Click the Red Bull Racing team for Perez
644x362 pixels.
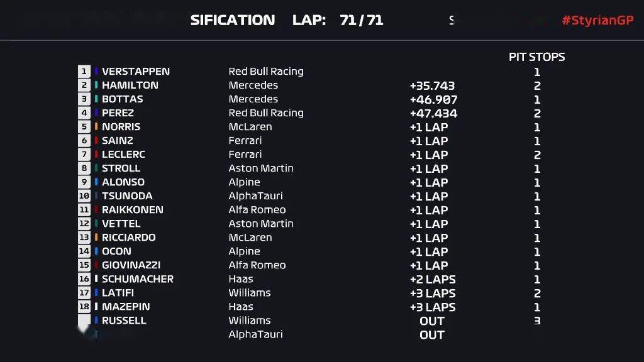[x=266, y=113]
